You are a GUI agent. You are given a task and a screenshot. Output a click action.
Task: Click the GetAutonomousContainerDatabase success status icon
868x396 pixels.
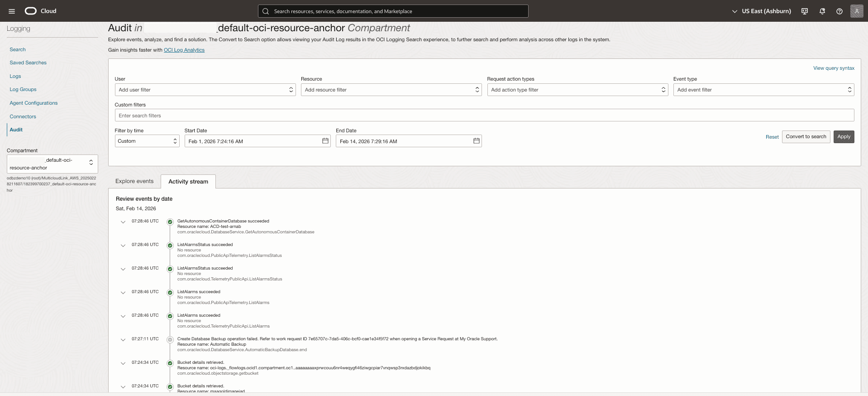coord(170,222)
